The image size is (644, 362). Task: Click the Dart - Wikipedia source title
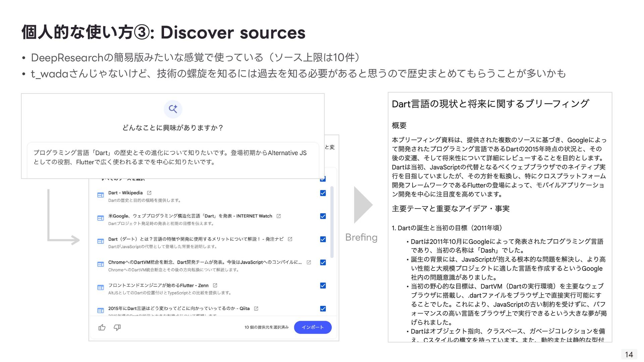[x=125, y=193]
